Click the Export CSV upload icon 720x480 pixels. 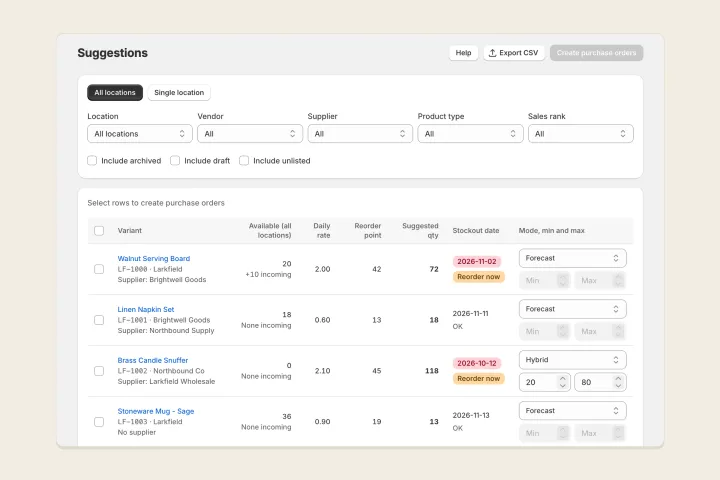pyautogui.click(x=492, y=53)
